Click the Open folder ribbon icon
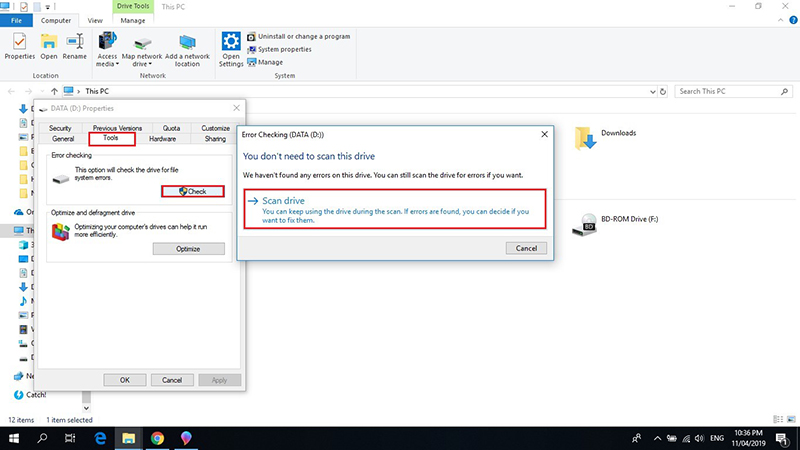Viewport: 800px width, 450px height. (49, 46)
